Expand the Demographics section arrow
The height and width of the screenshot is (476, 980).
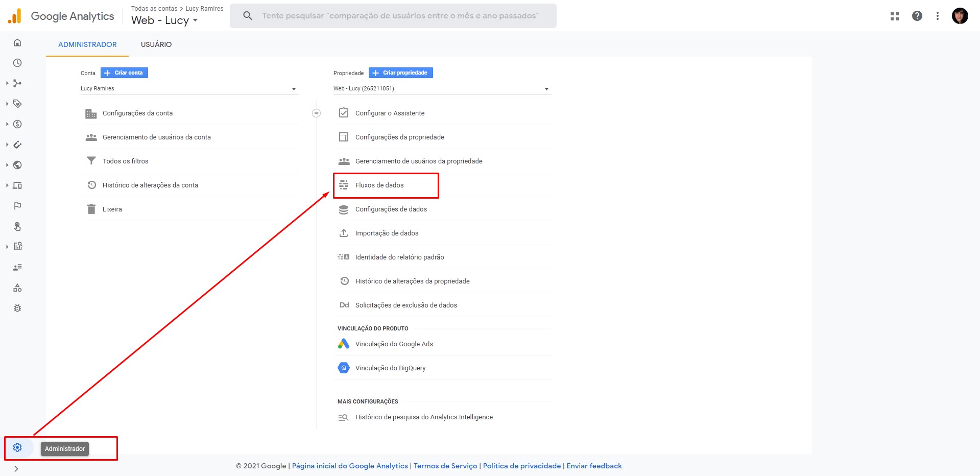[x=7, y=165]
